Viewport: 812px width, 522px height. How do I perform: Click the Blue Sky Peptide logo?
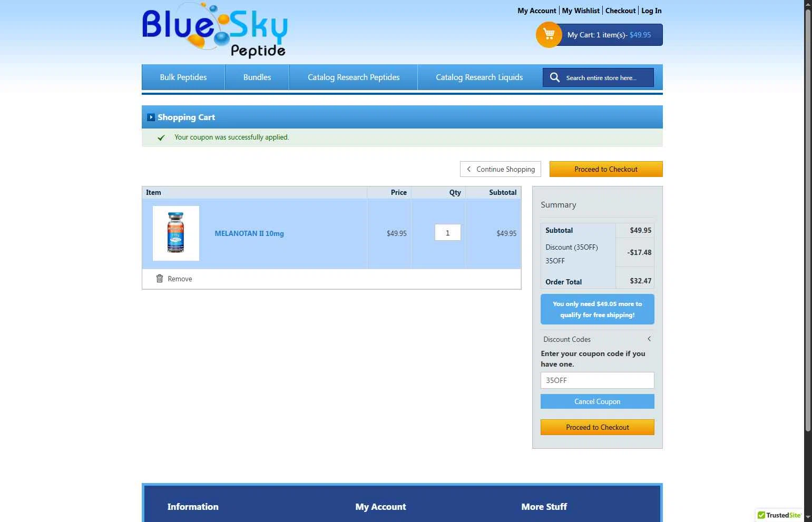coord(214,30)
